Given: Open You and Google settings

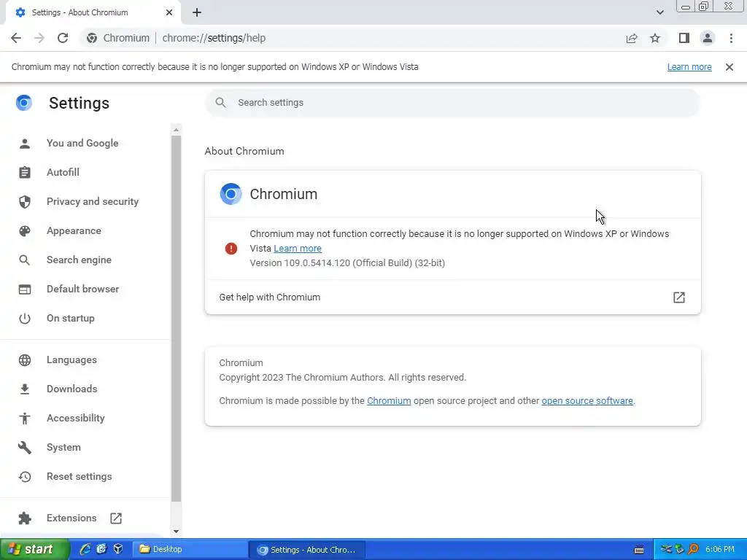Looking at the screenshot, I should 82,143.
